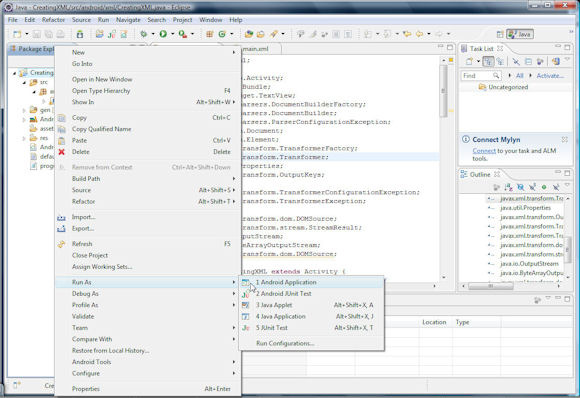
Task: Click the Find field in Task List
Action: (x=481, y=75)
